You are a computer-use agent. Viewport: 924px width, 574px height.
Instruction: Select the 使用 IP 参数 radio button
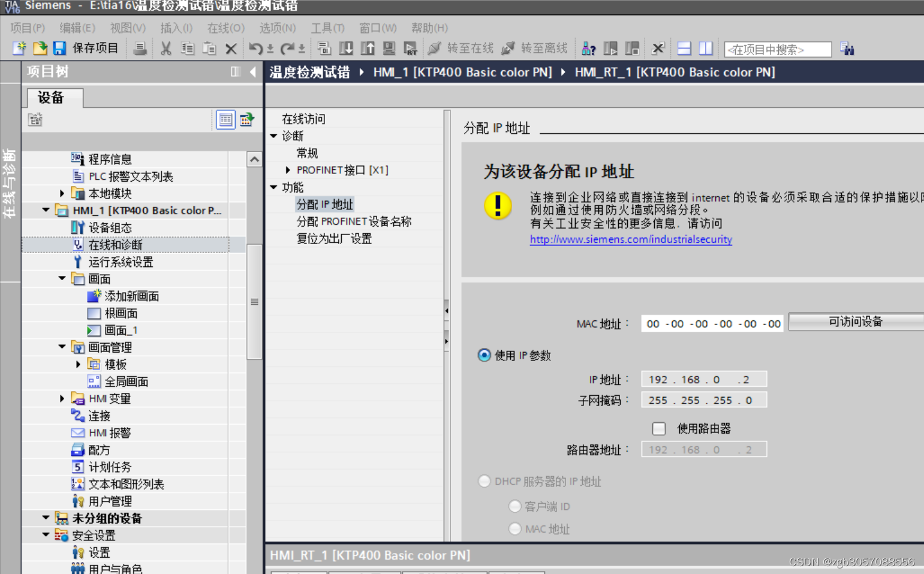[x=484, y=355]
